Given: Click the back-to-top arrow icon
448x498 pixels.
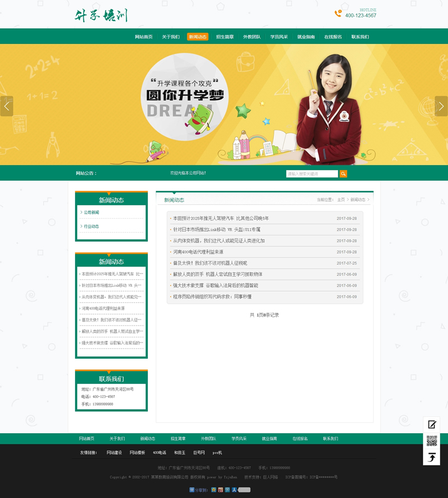Looking at the screenshot, I should click(x=432, y=457).
